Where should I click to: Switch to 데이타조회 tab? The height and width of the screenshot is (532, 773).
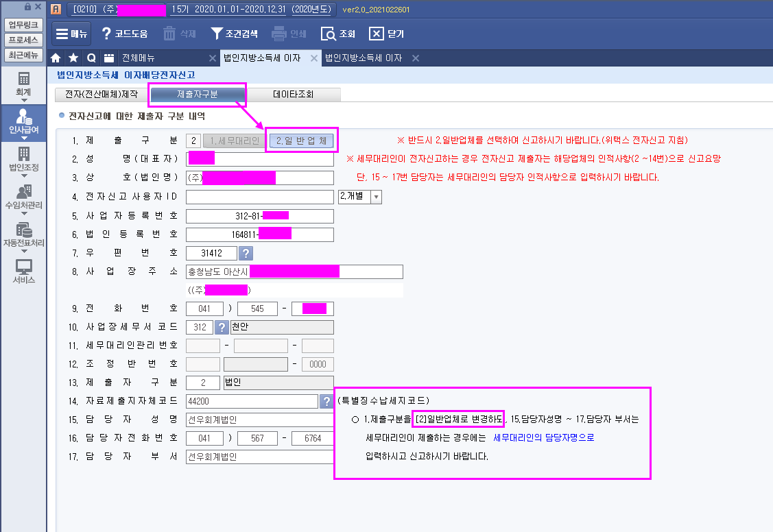(x=293, y=94)
